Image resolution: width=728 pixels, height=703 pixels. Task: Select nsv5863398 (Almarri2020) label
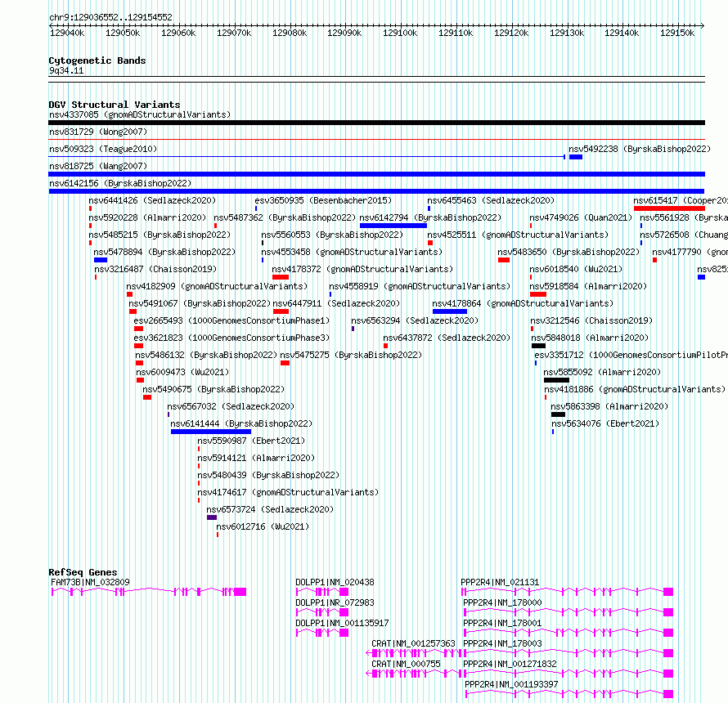pos(609,406)
